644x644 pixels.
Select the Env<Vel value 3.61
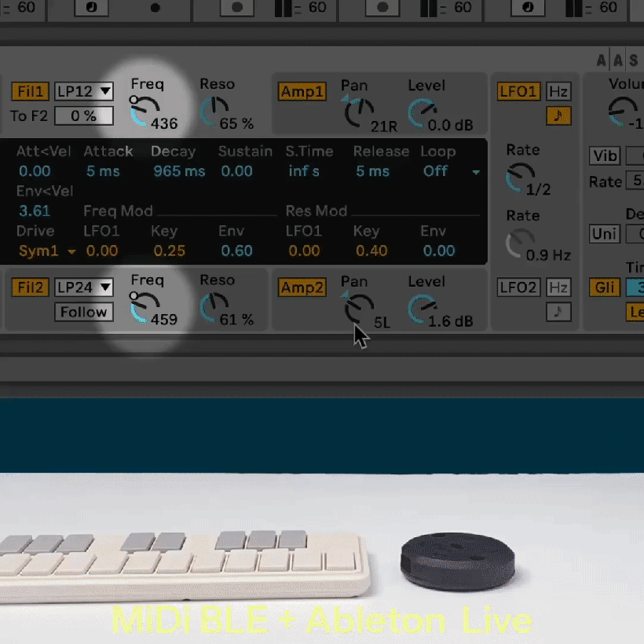tap(35, 211)
